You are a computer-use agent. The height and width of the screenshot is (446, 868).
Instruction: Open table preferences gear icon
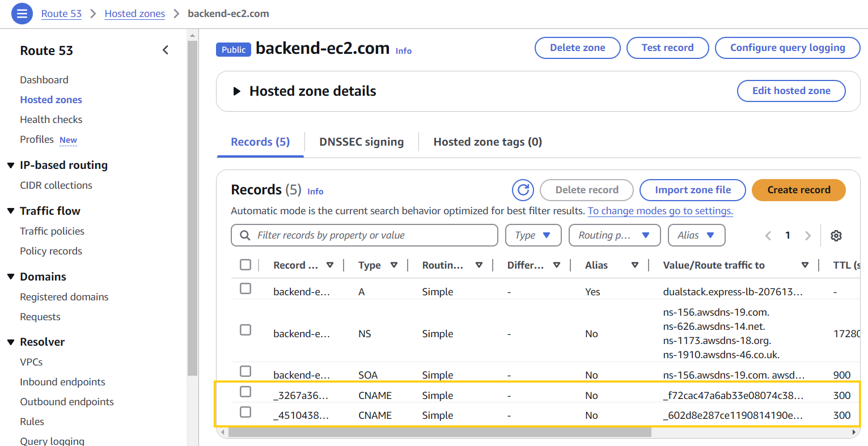836,236
